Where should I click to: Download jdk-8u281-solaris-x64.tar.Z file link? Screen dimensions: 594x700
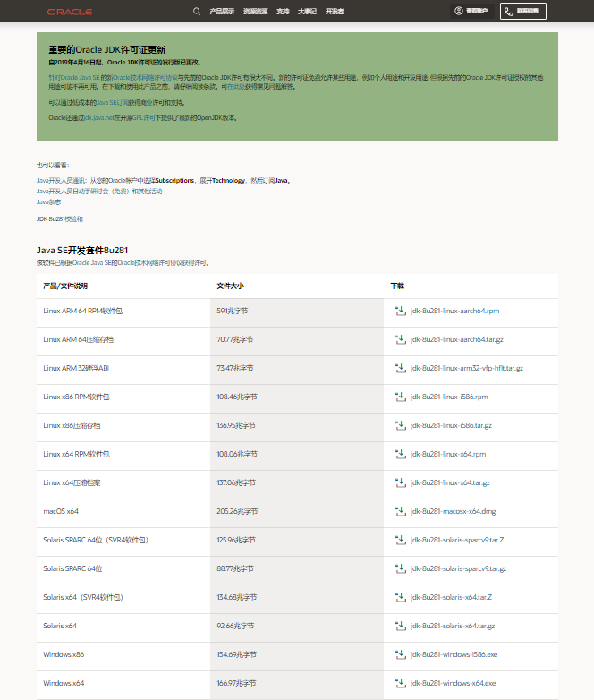(451, 597)
